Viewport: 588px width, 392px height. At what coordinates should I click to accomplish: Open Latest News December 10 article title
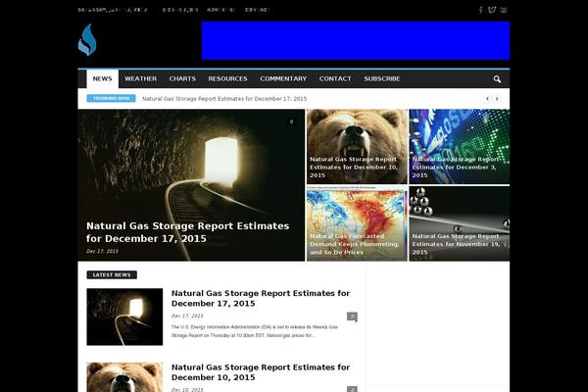(x=261, y=372)
